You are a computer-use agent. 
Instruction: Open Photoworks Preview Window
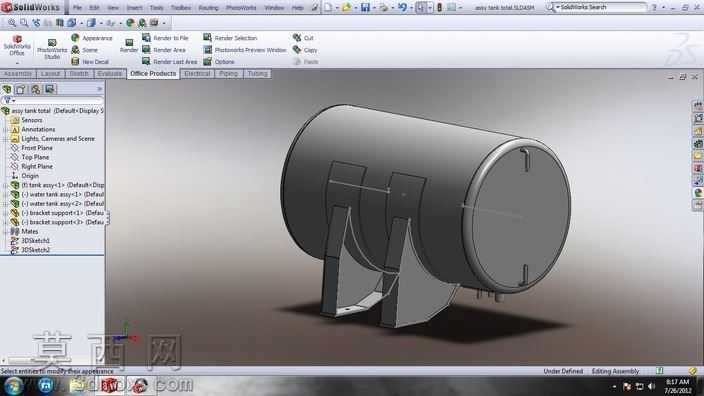coord(245,50)
